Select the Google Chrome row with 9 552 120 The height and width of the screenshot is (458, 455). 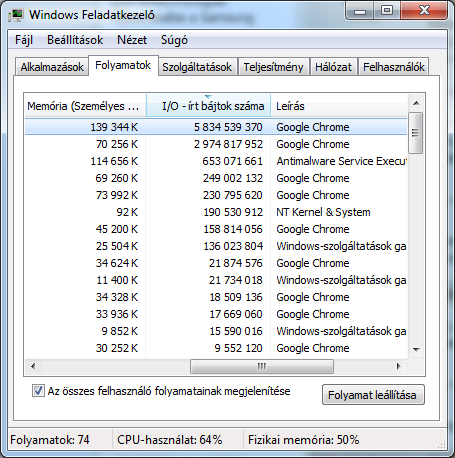coord(216,348)
